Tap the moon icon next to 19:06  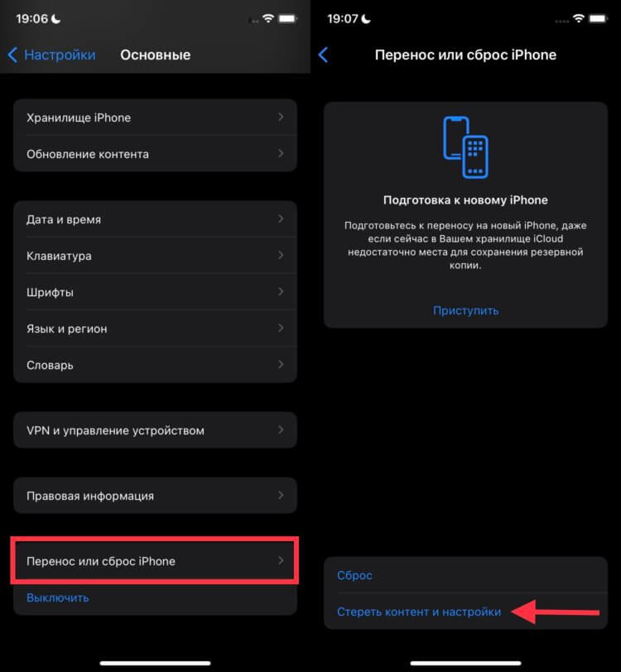56,18
